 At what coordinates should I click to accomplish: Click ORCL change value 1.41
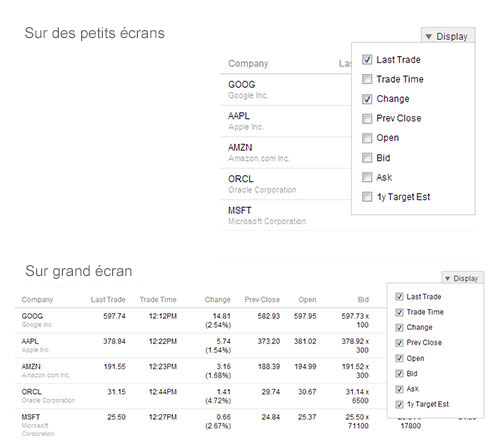(224, 392)
